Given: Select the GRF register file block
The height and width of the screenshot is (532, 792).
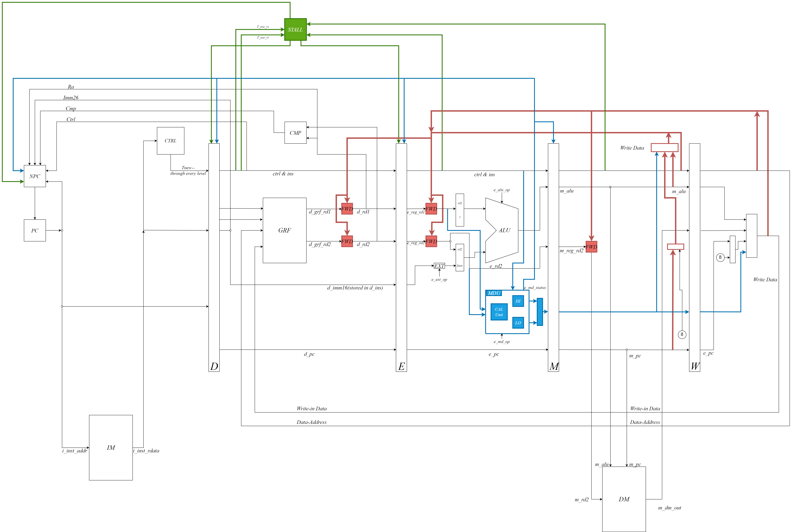Looking at the screenshot, I should 284,230.
